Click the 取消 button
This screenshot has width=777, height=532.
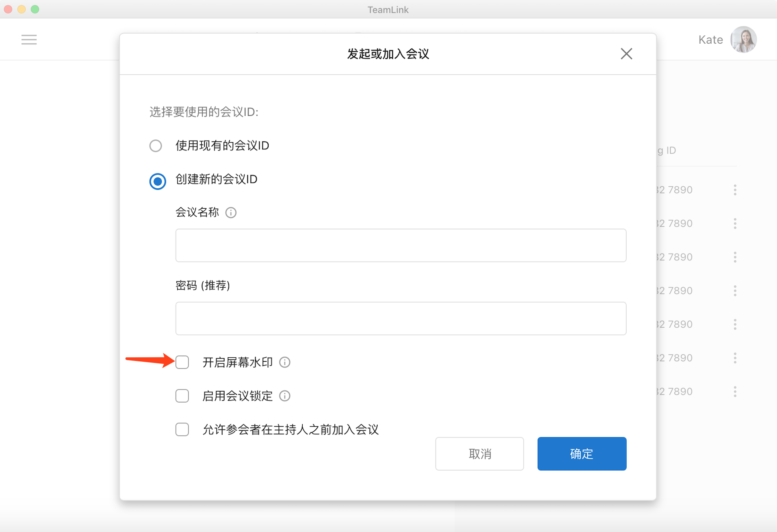click(480, 453)
